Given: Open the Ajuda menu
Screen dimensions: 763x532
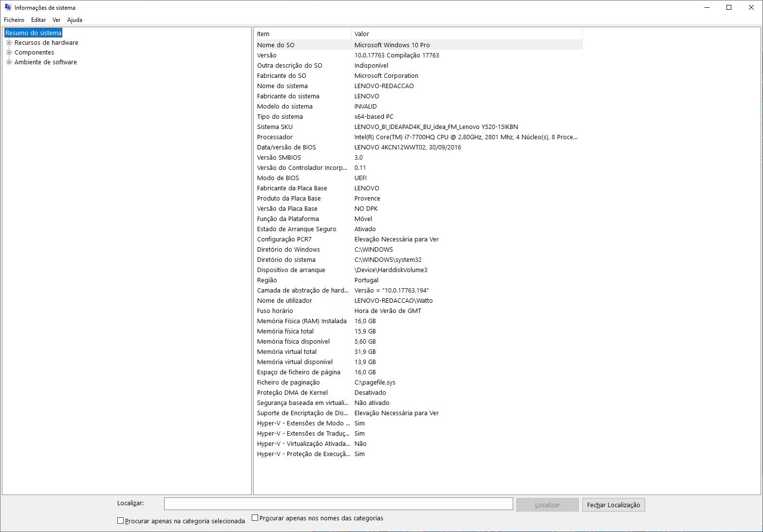Looking at the screenshot, I should point(74,20).
